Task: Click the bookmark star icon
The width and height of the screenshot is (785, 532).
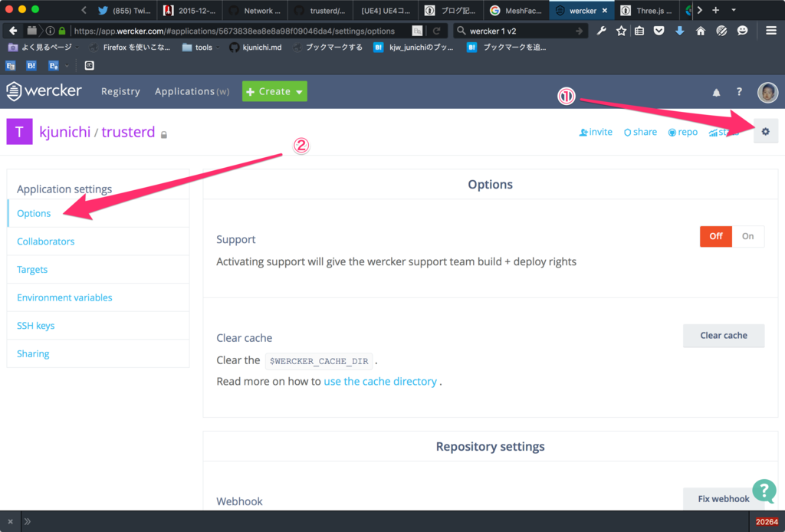Action: tap(621, 31)
